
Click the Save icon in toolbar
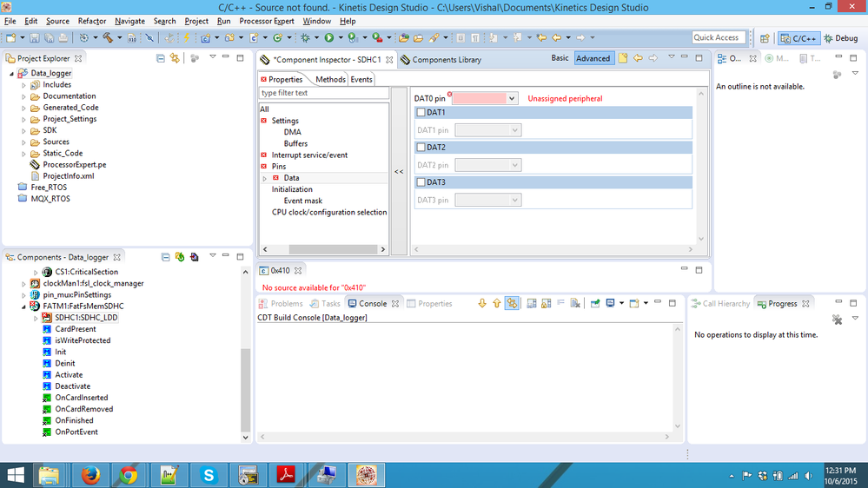tap(35, 37)
